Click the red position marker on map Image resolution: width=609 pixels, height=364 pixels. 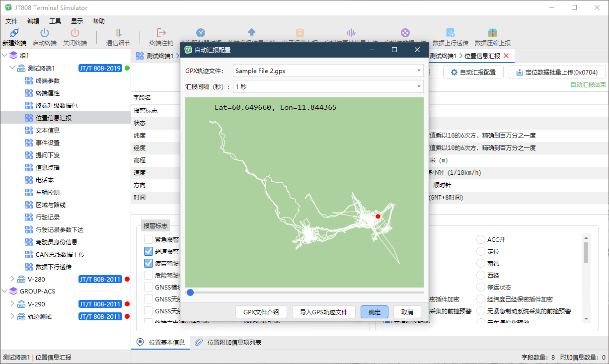378,216
